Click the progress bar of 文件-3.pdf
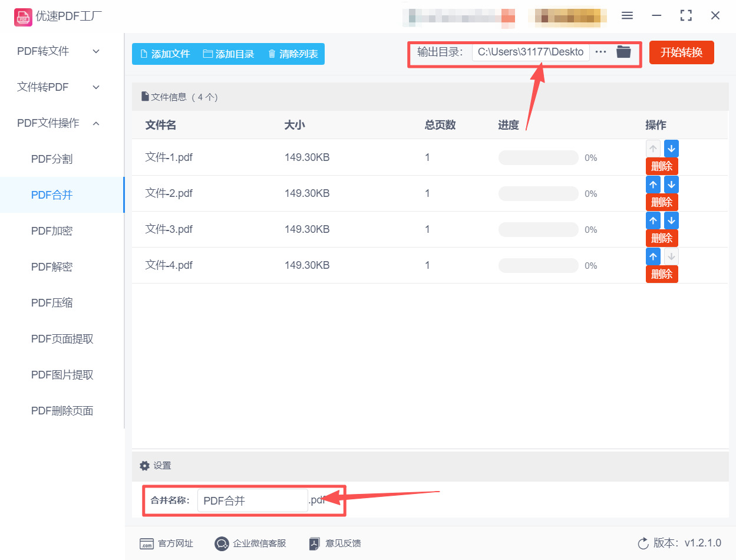 [539, 230]
